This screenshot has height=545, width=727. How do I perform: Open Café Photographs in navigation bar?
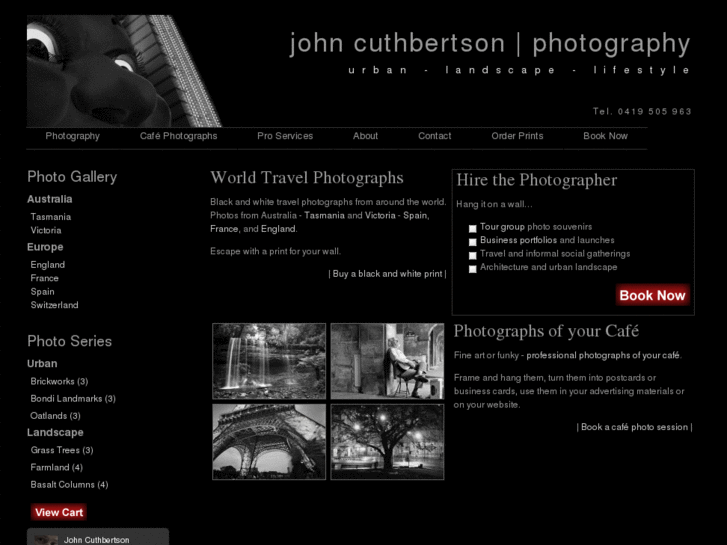click(x=179, y=136)
